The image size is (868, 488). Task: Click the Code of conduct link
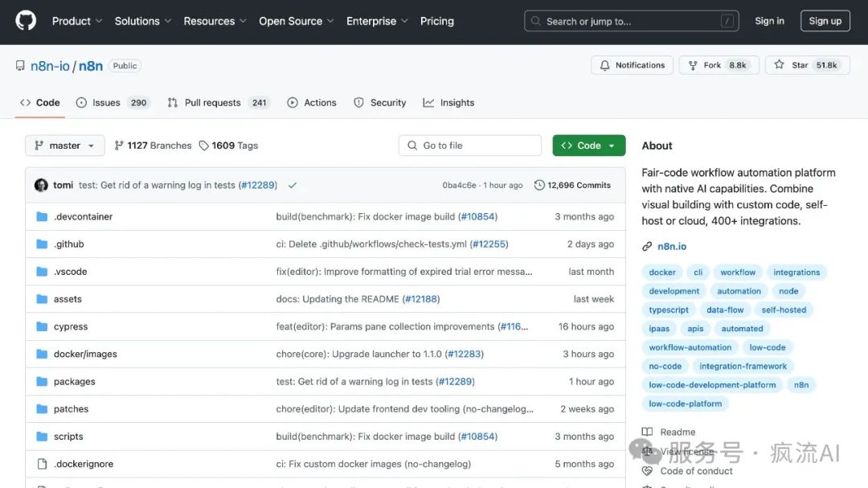696,471
